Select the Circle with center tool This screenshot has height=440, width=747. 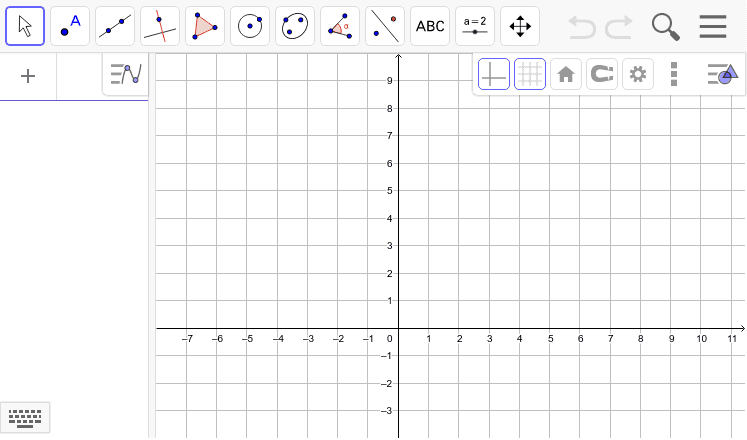[x=250, y=26]
